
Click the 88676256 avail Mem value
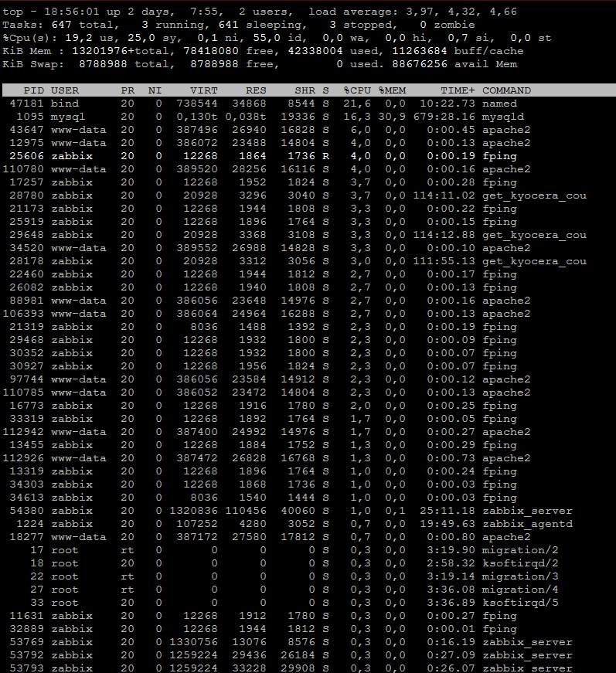420,64
